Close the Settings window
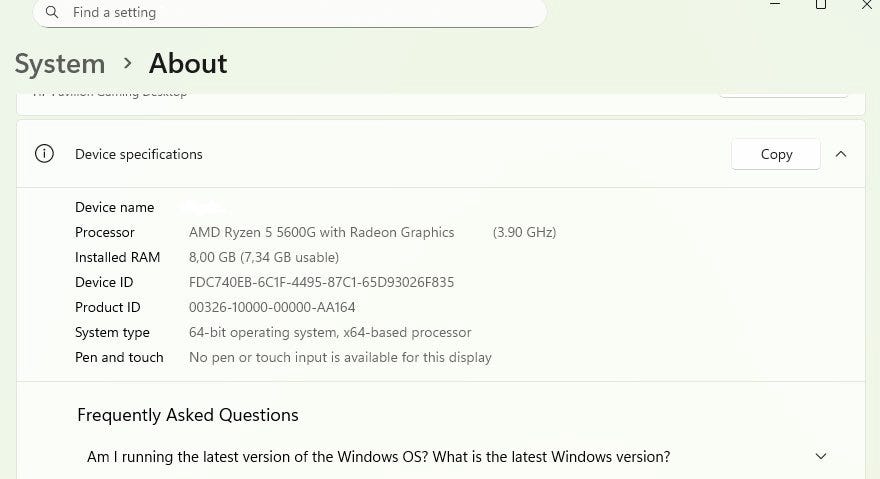The width and height of the screenshot is (880, 479). point(866,5)
